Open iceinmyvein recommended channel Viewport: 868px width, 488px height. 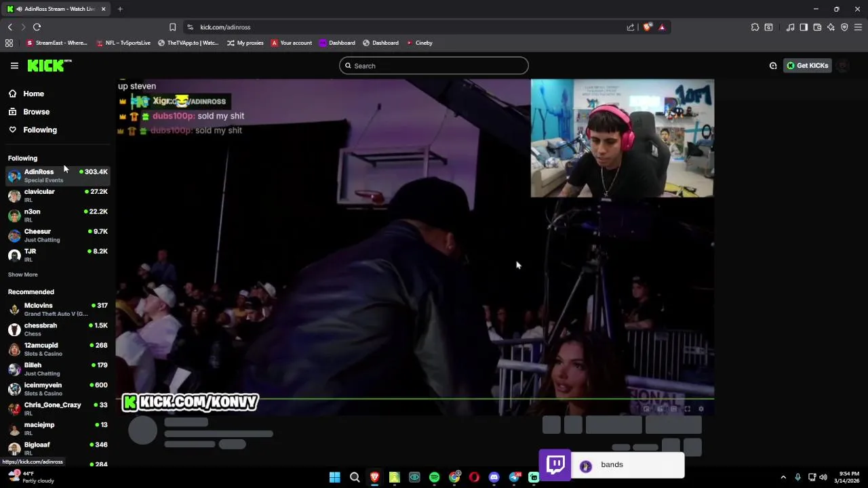[x=58, y=389]
